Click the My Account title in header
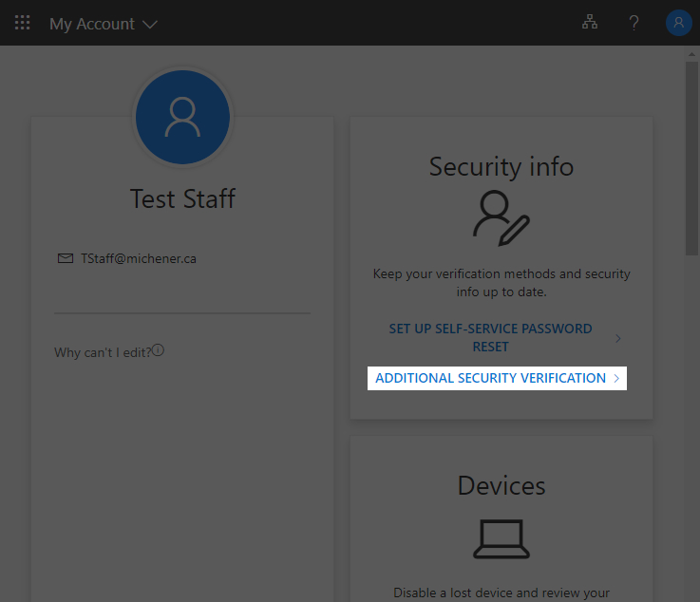The image size is (700, 602). 92,24
